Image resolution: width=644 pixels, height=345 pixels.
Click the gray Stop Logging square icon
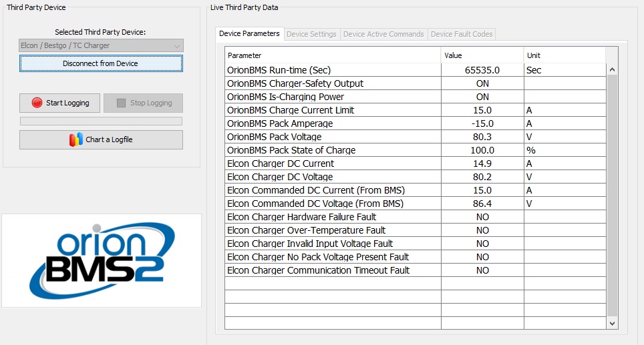click(x=121, y=103)
